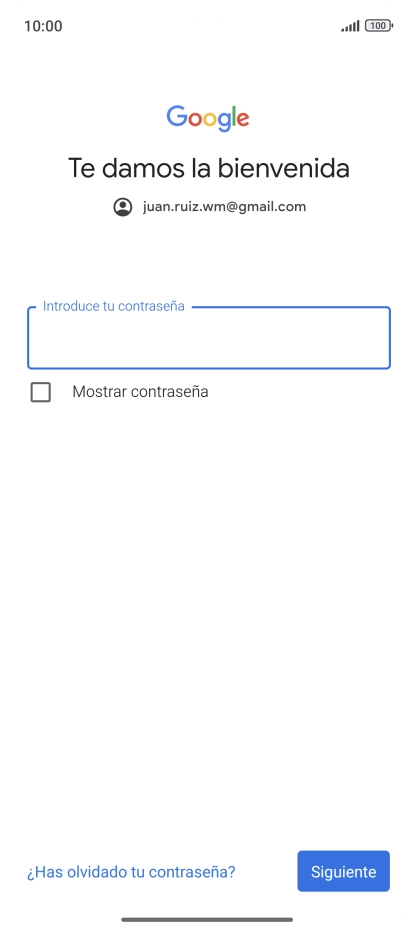The image size is (417, 930).
Task: Tap the second blue g in Google logo
Action: 225,123
